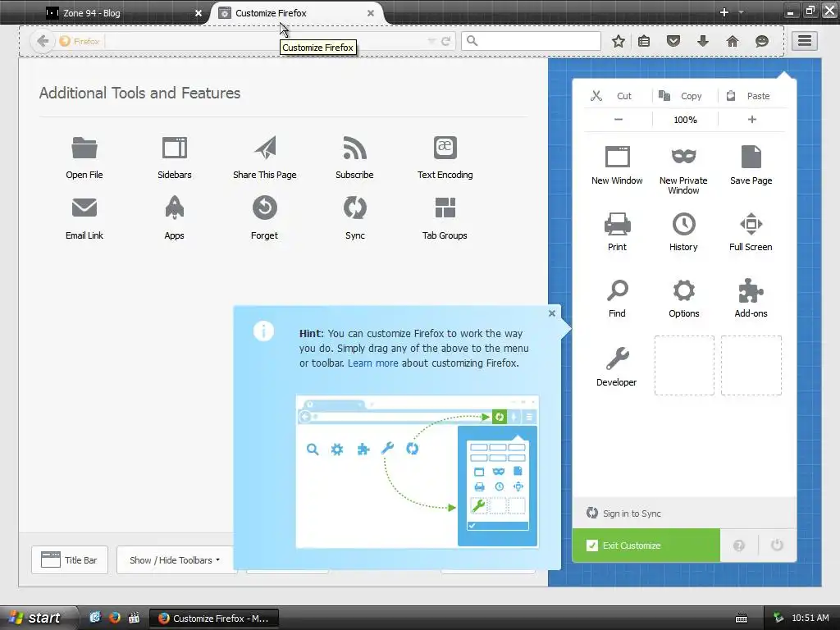Open the hamburger menu button
Viewport: 840px width, 630px height.
[805, 41]
